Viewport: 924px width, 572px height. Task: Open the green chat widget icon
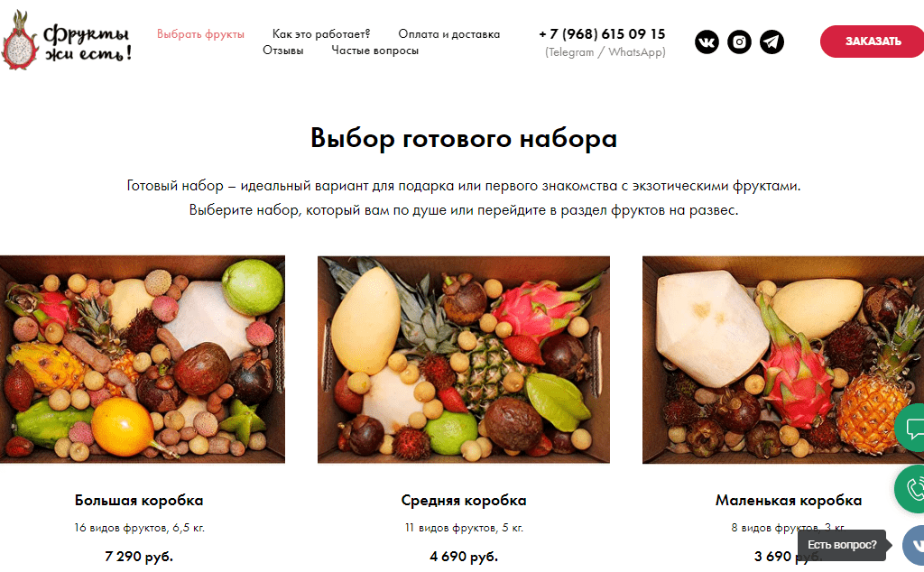coord(910,428)
